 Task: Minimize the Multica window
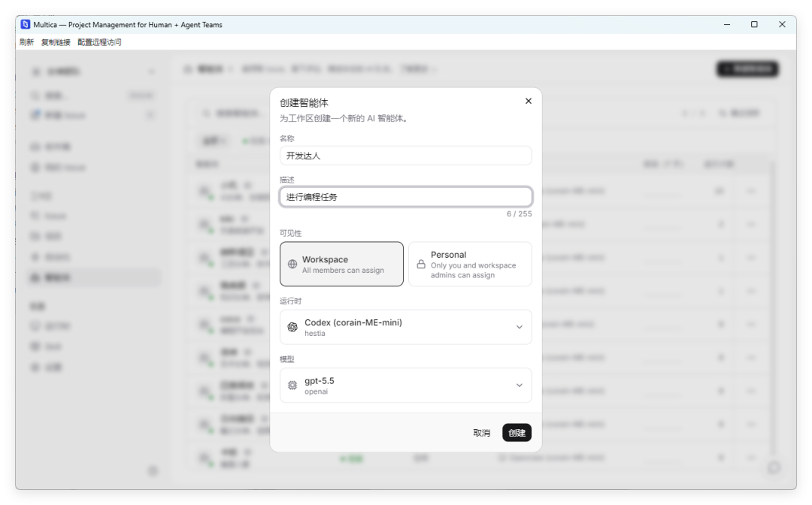[727, 24]
